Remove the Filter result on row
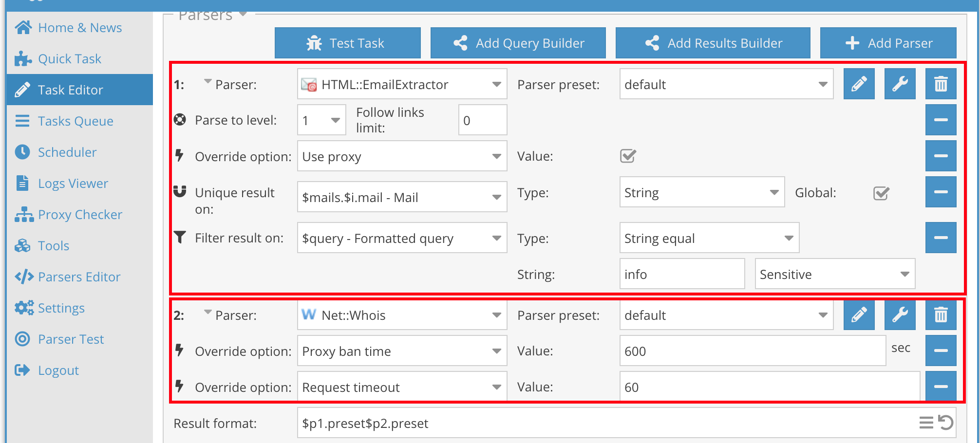 click(x=941, y=238)
